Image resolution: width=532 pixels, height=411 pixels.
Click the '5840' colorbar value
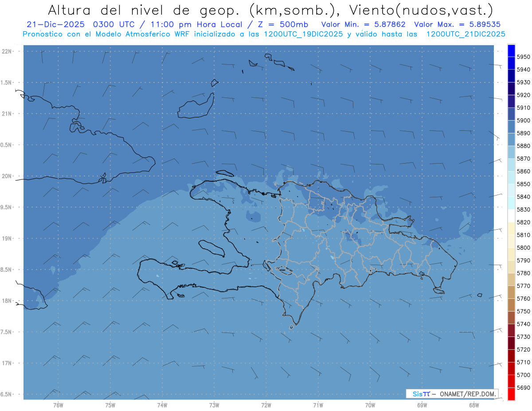(x=523, y=196)
